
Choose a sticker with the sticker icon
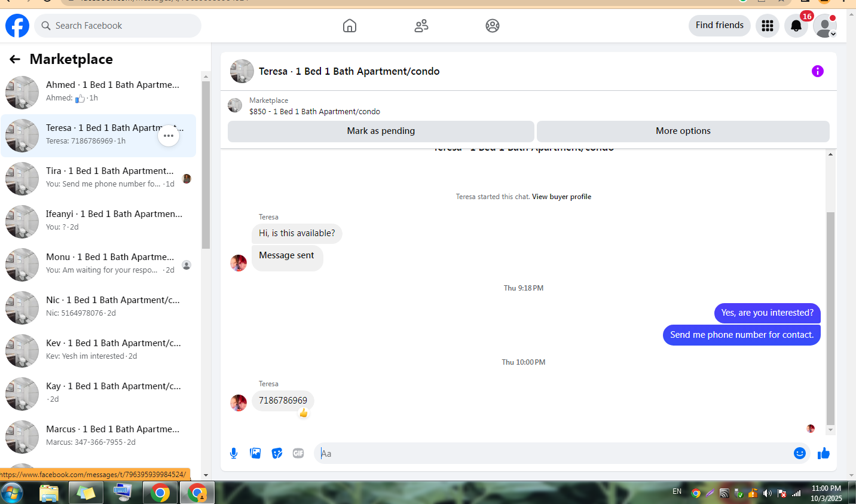click(x=277, y=453)
